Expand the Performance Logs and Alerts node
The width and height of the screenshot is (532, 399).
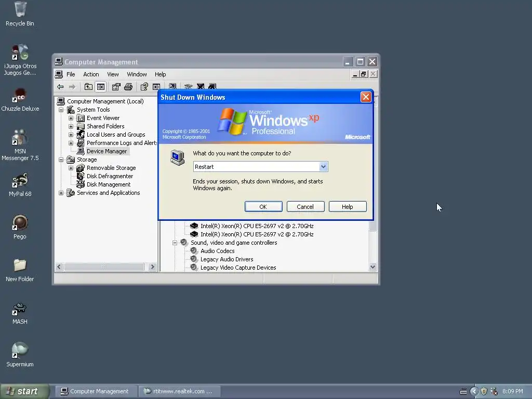(71, 143)
